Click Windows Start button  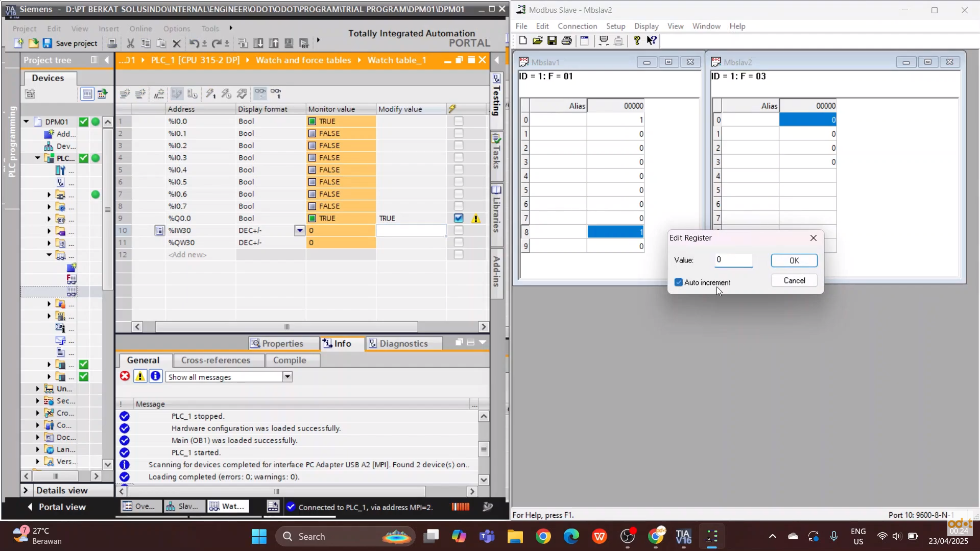(259, 537)
